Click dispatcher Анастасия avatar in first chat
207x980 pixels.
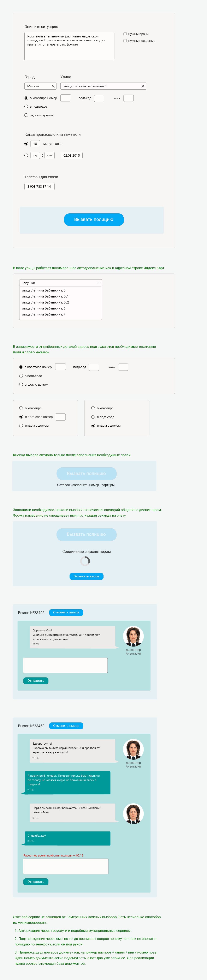(x=133, y=636)
